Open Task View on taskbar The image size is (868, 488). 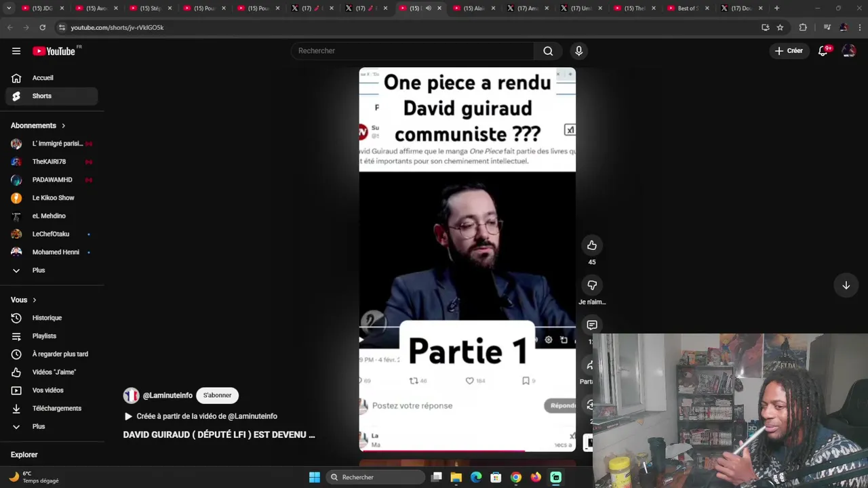437,477
